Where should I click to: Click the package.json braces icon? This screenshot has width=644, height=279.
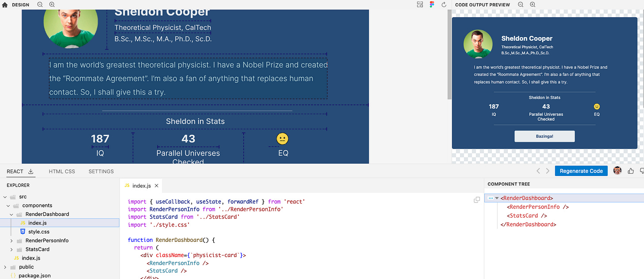click(13, 275)
